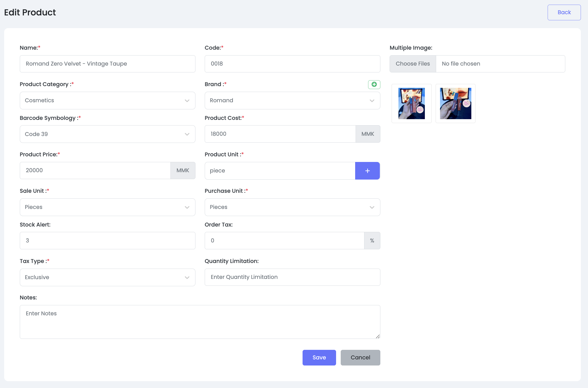Click the green add Brand plus icon
Image resolution: width=588 pixels, height=388 pixels.
[x=374, y=84]
